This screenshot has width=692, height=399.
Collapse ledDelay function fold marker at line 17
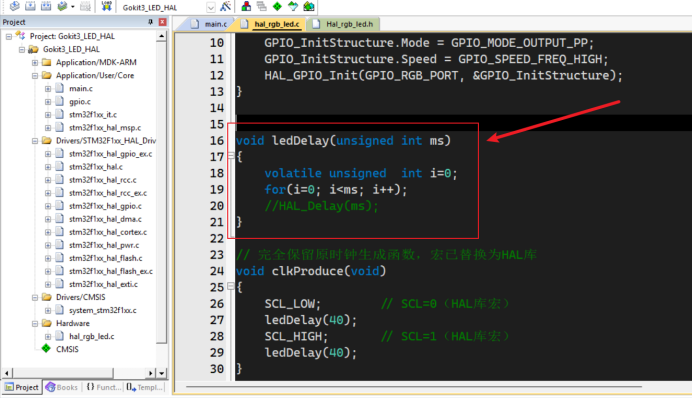tap(231, 156)
